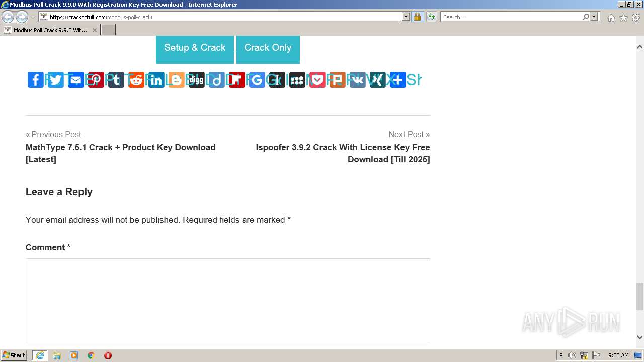This screenshot has height=362, width=644.
Task: Click the Crack Only download button
Action: pyautogui.click(x=268, y=49)
